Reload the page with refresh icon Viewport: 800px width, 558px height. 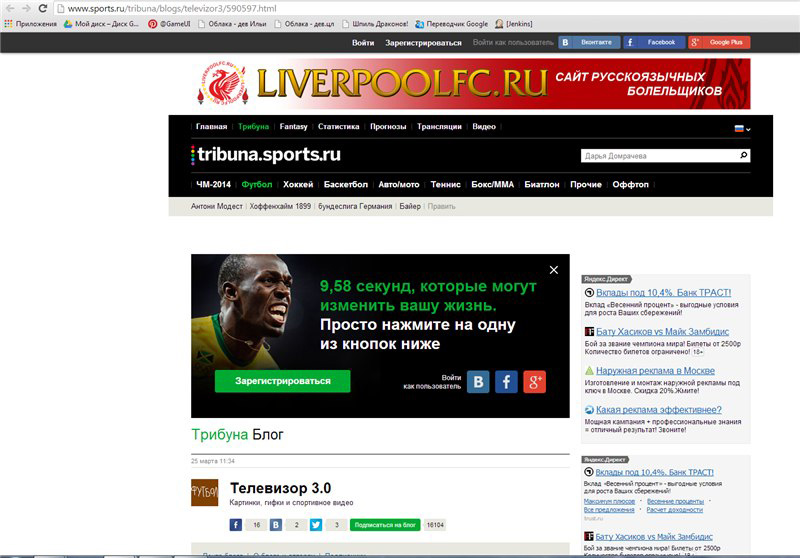click(x=43, y=8)
